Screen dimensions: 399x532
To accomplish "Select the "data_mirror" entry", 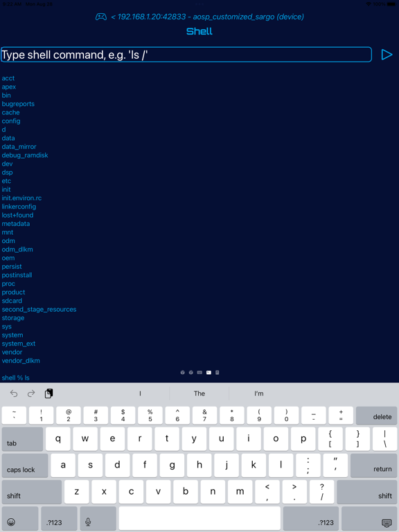I will coord(19,147).
